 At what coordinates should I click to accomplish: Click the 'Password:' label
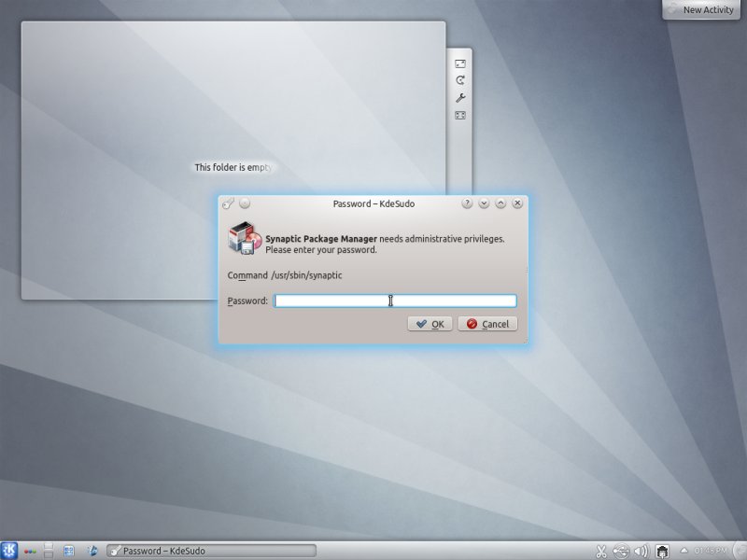click(x=247, y=301)
